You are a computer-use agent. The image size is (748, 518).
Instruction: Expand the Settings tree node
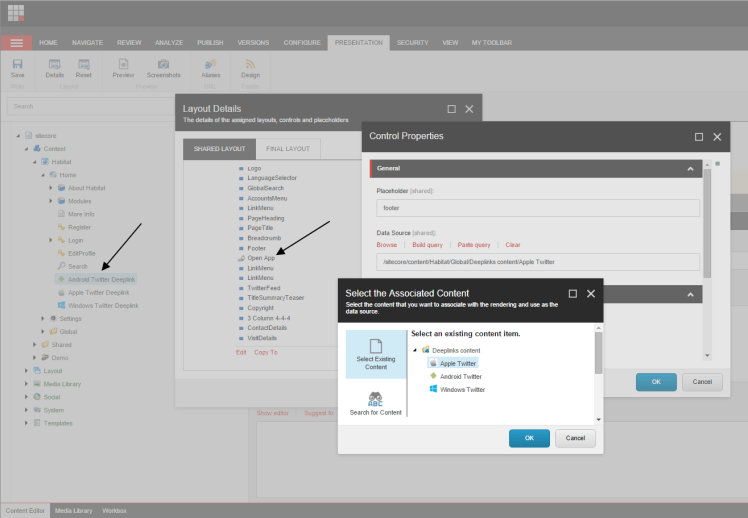tap(42, 318)
